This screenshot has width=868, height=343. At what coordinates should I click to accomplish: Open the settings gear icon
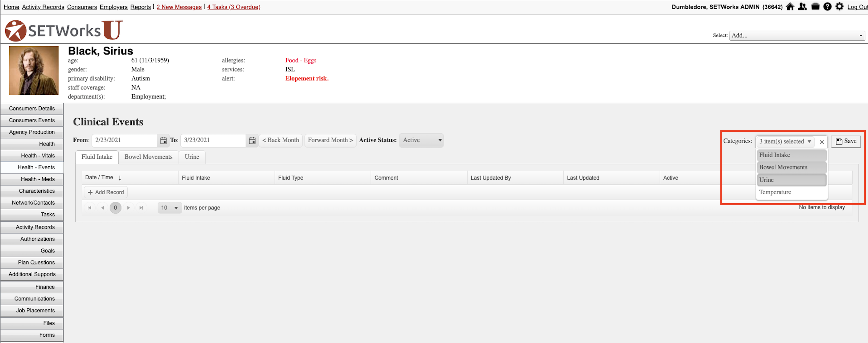click(839, 7)
